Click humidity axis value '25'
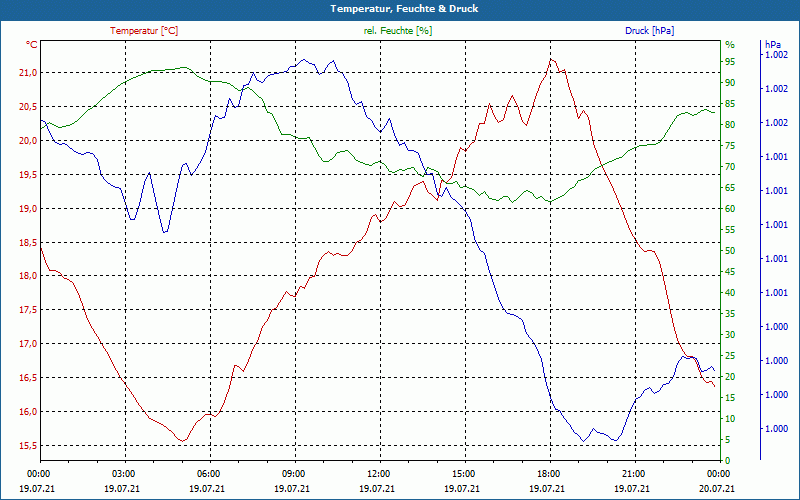Screen dimensions: 800x500 (730, 356)
